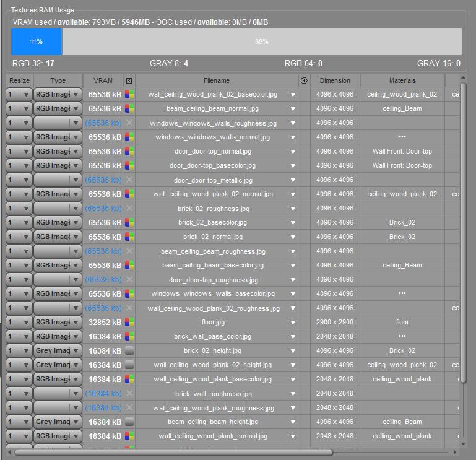476x460 pixels.
Task: Click the scroll down arrow
Action: (x=463, y=444)
